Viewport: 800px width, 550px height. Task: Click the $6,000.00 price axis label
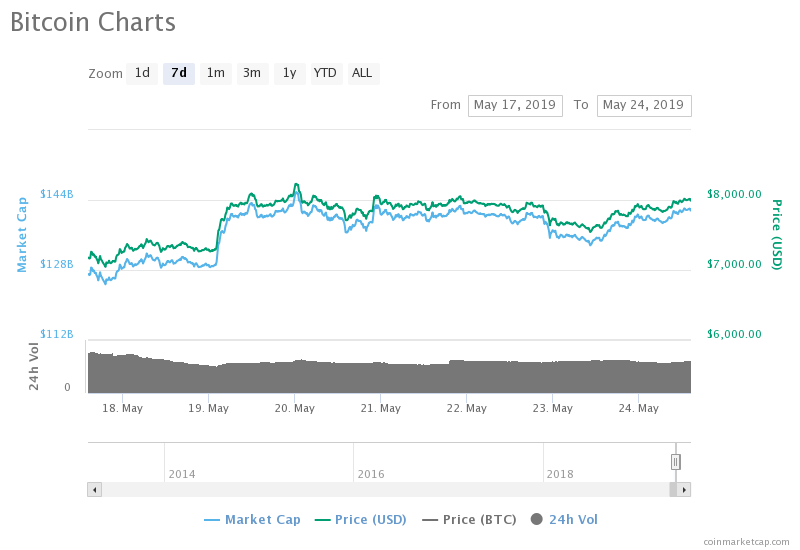click(x=734, y=334)
